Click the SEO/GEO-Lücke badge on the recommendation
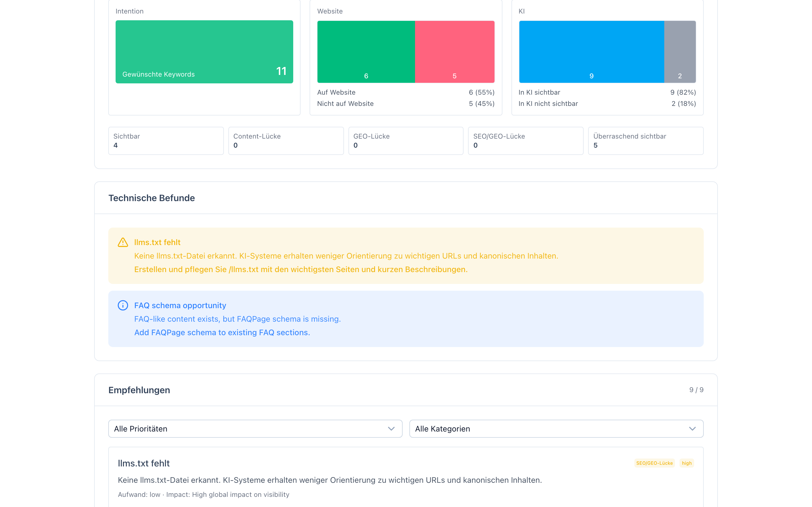Viewport: 812px width, 507px height. tap(654, 463)
